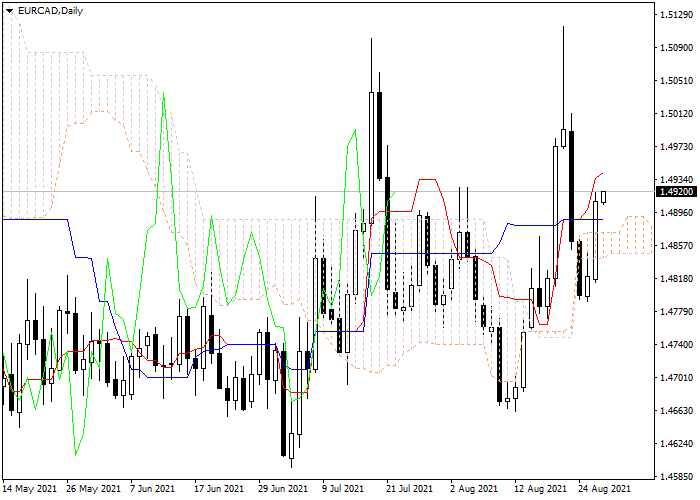Click the EURCAD,Daily chart title
Viewport: 700px width, 500px height.
[x=50, y=11]
